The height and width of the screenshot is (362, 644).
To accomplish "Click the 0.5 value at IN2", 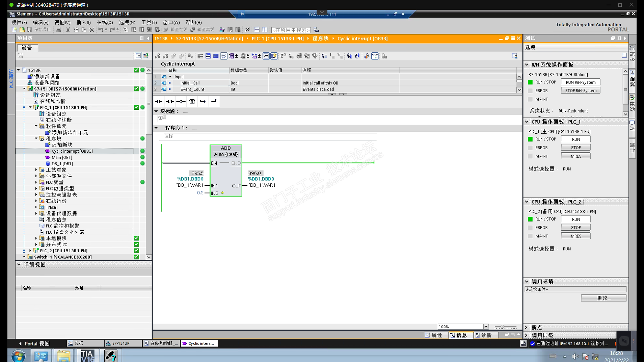I will coord(200,193).
